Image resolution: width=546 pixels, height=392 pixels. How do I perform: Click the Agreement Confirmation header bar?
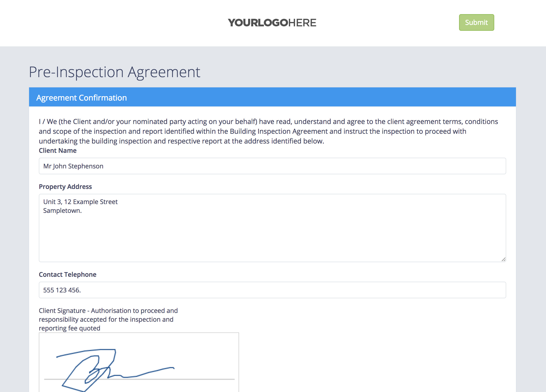272,97
